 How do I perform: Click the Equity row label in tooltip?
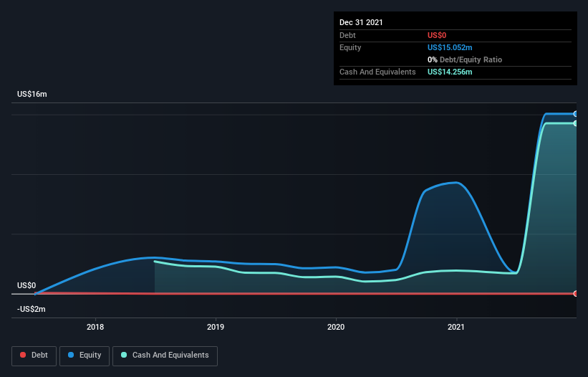(x=350, y=47)
